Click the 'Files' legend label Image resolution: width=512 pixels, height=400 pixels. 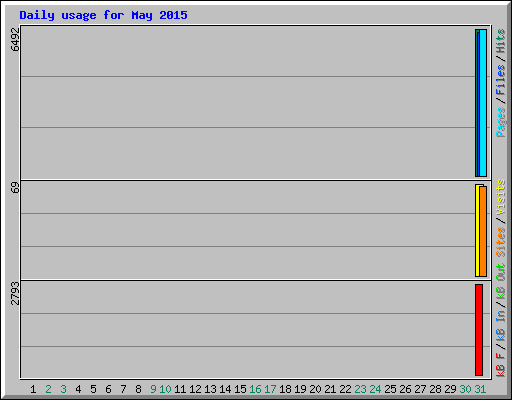tap(501, 79)
